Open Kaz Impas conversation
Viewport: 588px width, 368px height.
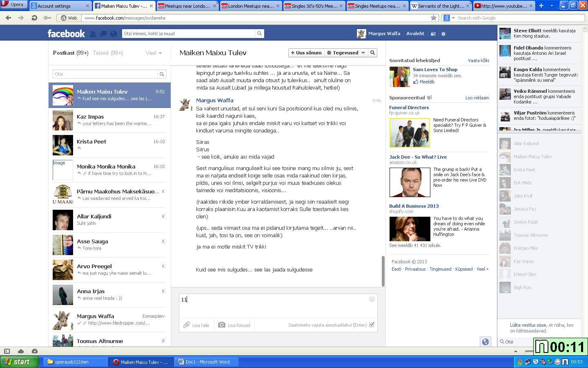pos(109,120)
